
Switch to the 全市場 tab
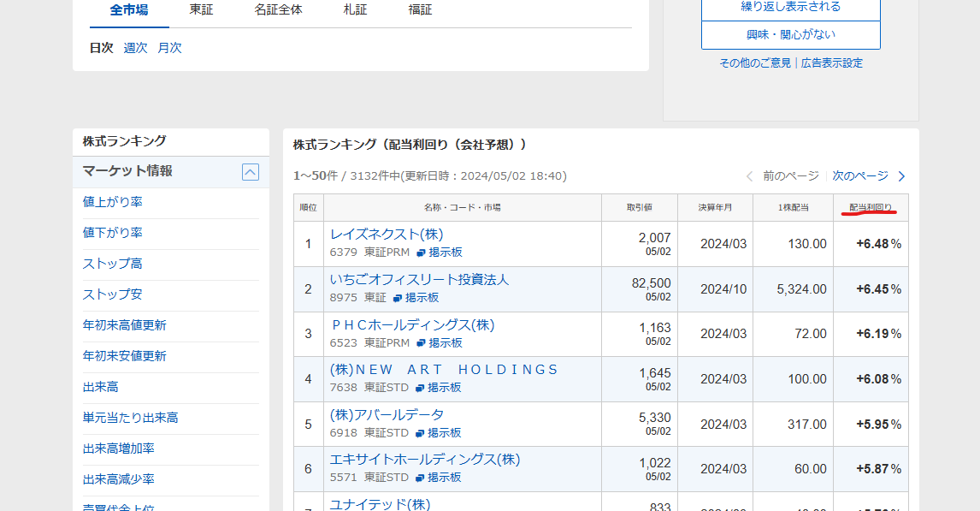[129, 10]
